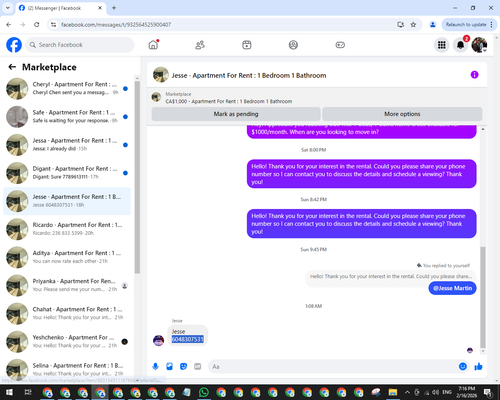Viewport: 500px width, 400px height.
Task: Reload the Messenger page
Action: 37,25
